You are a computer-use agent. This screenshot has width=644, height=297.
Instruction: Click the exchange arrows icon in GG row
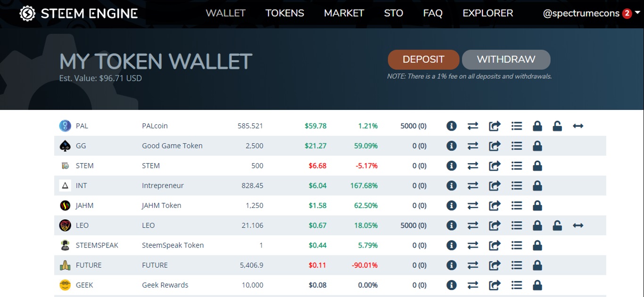[473, 146]
